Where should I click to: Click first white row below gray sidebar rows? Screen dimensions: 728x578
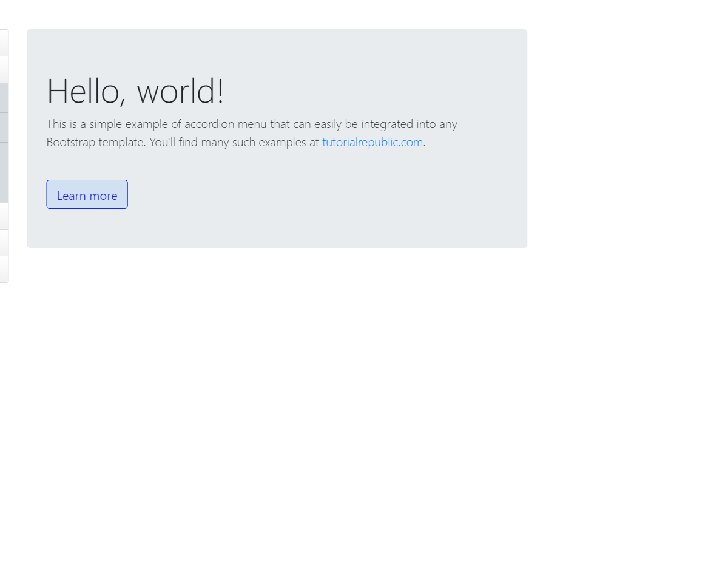tap(4, 216)
